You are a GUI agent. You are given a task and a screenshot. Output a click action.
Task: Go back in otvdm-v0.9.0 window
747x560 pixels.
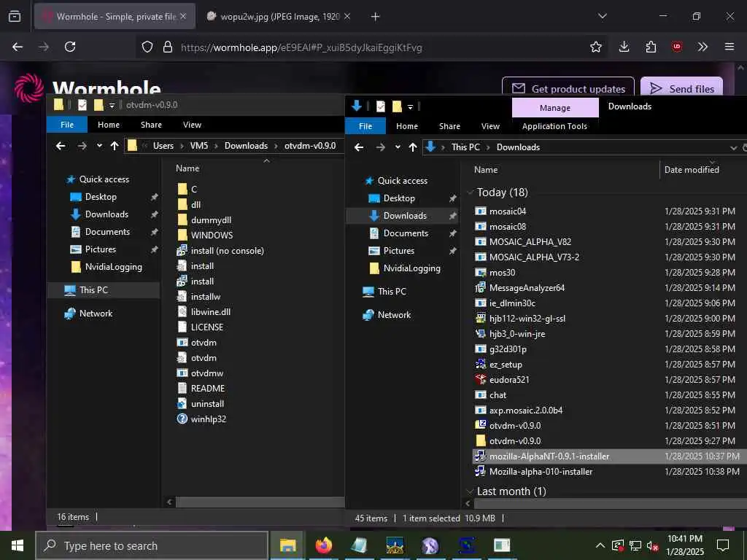61,146
